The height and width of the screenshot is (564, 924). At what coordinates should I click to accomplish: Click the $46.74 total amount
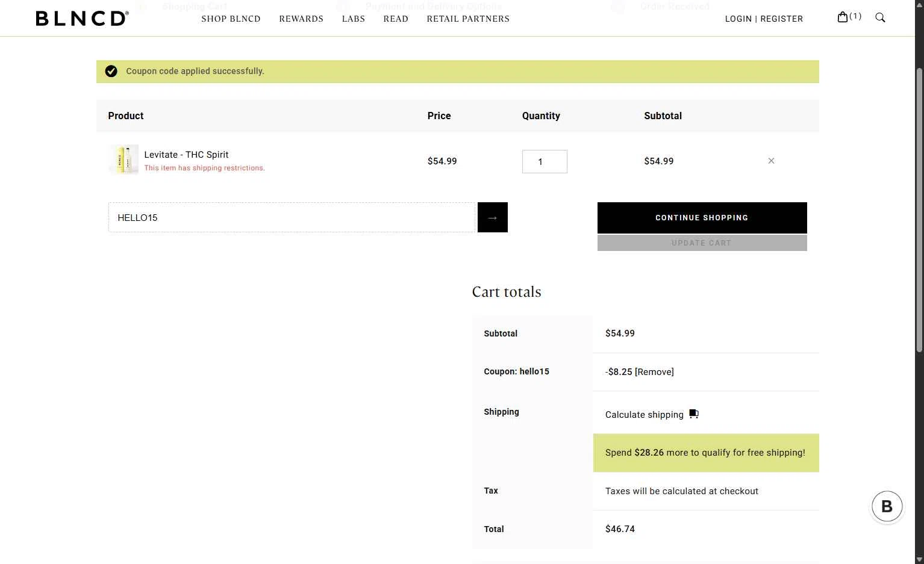click(x=620, y=529)
